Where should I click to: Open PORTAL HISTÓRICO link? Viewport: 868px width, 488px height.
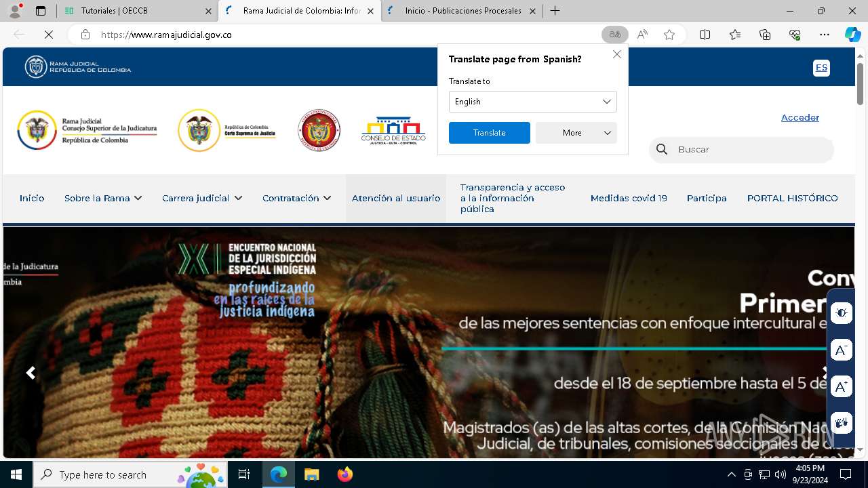(x=792, y=198)
